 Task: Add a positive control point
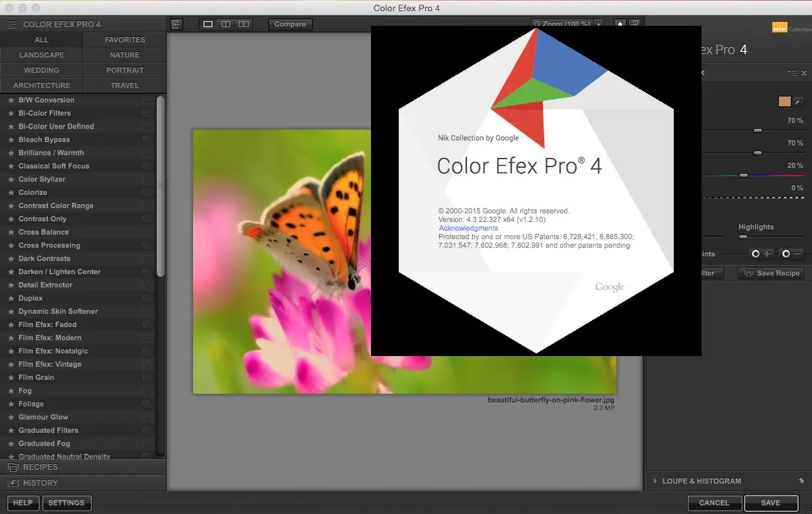pos(761,254)
